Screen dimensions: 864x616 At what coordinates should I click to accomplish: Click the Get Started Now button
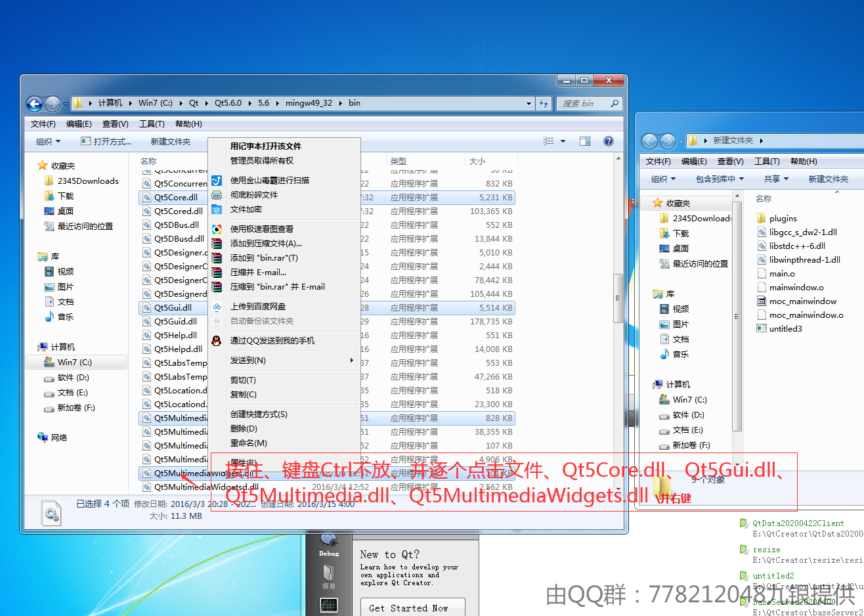(x=413, y=608)
